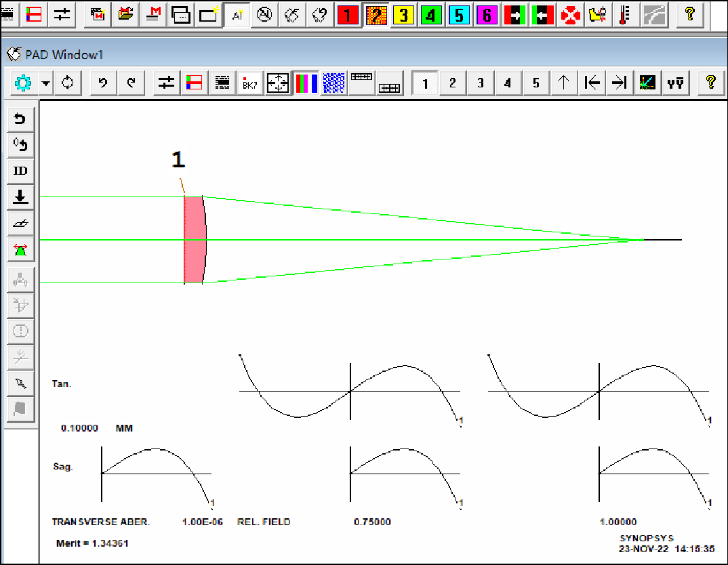Click the BK7 glass table icon
Screen dimensions: 728x565
(249, 83)
